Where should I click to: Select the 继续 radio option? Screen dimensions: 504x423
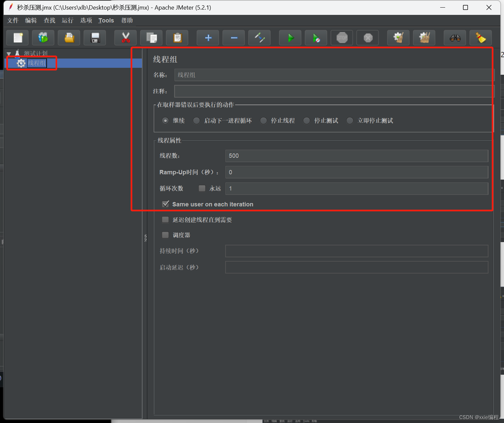click(165, 121)
